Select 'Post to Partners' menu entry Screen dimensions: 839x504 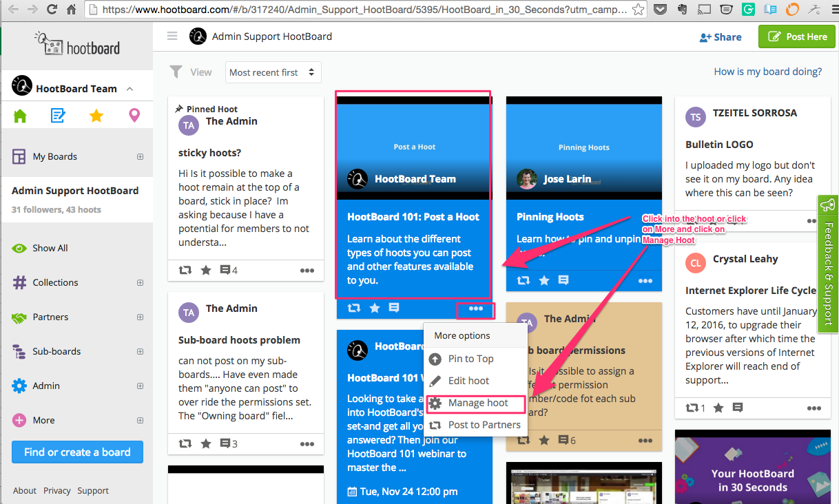(x=475, y=425)
